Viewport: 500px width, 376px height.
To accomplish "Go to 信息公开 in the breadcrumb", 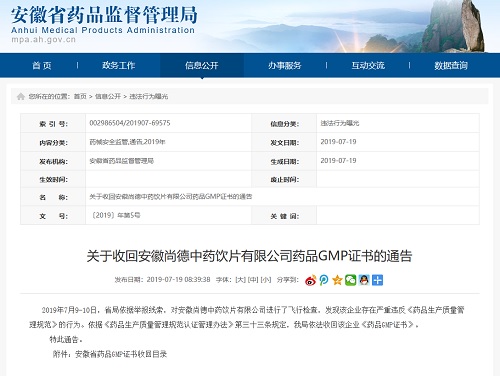I will point(108,96).
